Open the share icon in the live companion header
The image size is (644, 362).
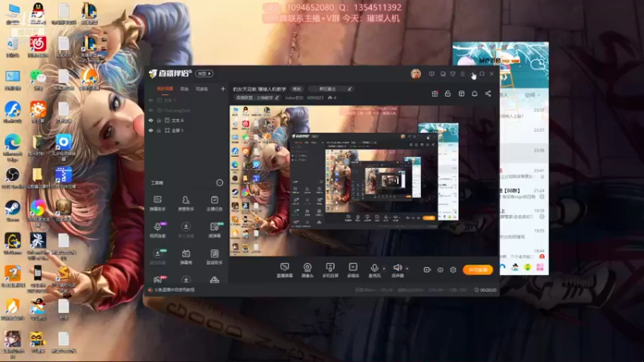[x=488, y=93]
